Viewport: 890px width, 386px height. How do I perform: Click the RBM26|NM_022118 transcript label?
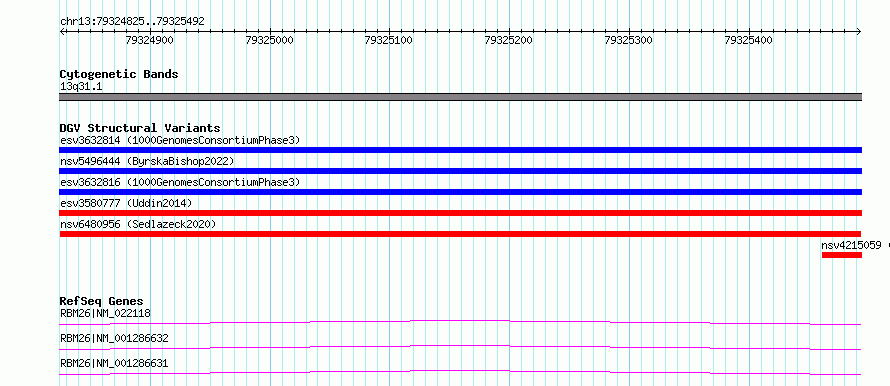tap(105, 313)
